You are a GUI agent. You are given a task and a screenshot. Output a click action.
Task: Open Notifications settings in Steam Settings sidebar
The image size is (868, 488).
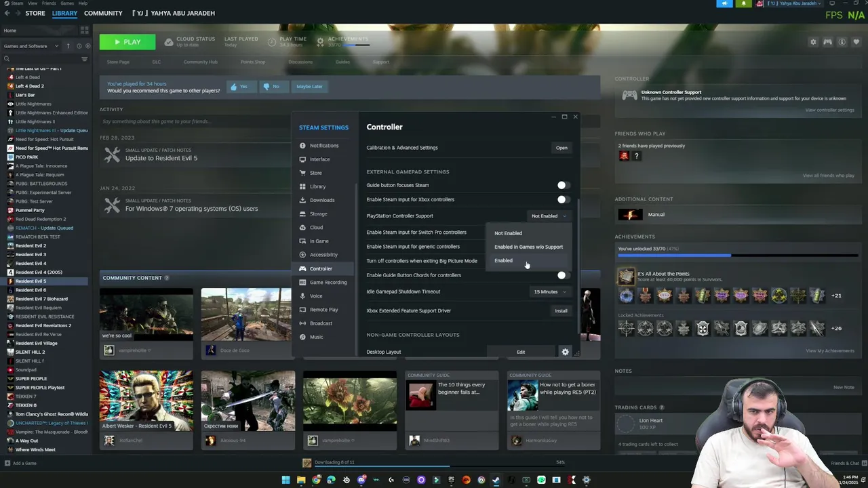pos(323,146)
